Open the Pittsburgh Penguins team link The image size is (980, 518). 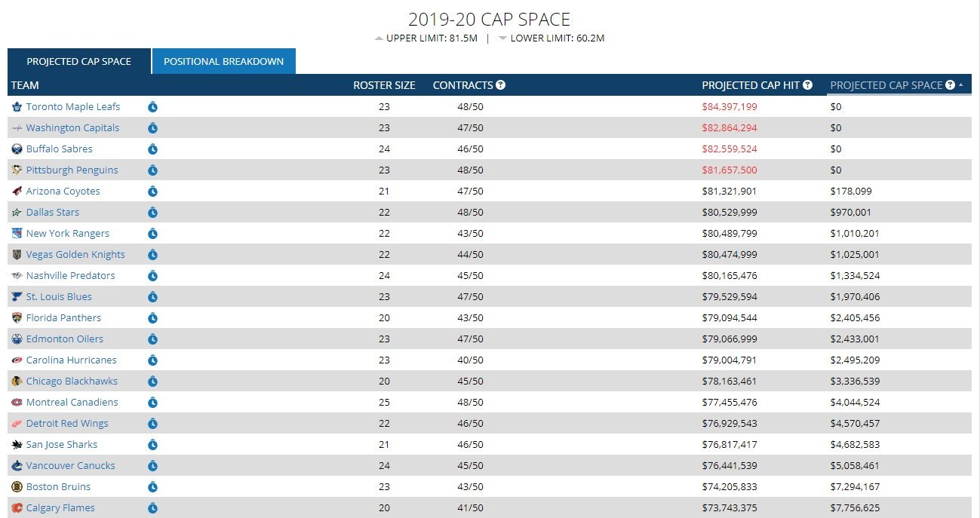click(x=72, y=170)
